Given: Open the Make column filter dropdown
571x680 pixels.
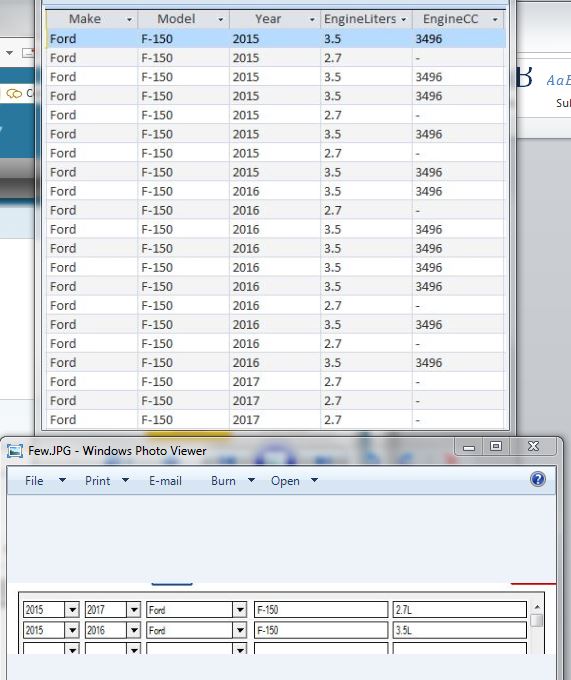Looking at the screenshot, I should pos(129,20).
